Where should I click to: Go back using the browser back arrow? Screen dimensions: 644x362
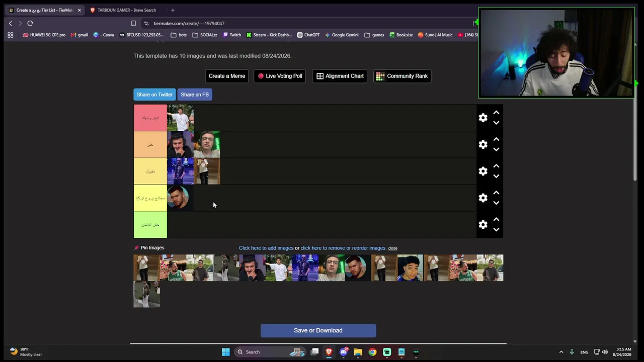point(10,23)
